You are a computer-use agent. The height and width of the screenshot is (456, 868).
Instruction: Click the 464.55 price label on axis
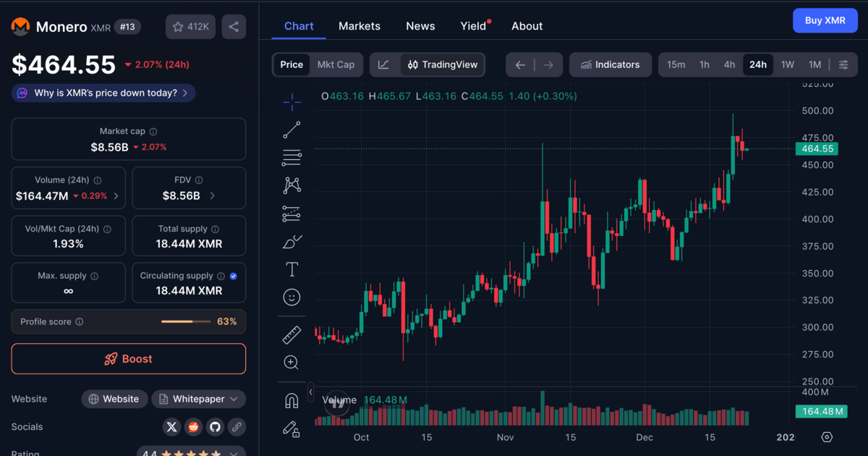tap(817, 149)
